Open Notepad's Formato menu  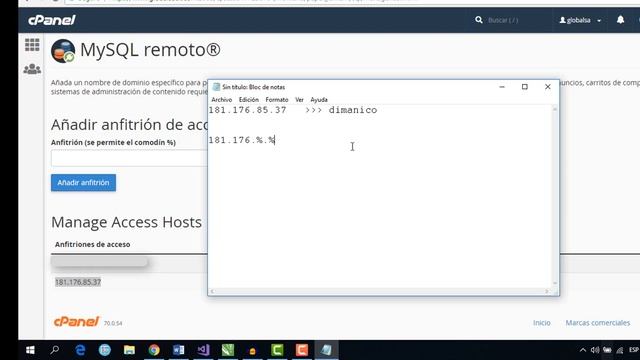pyautogui.click(x=277, y=100)
